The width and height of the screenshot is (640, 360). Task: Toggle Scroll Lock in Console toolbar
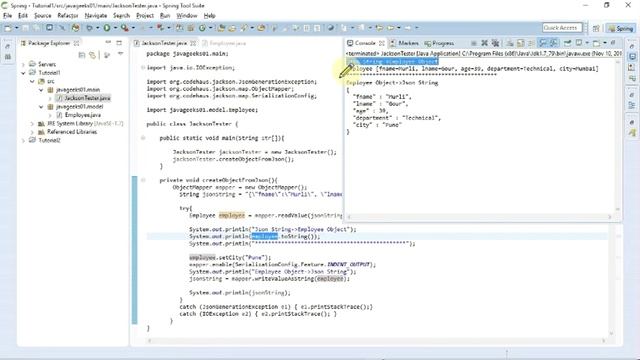520,43
